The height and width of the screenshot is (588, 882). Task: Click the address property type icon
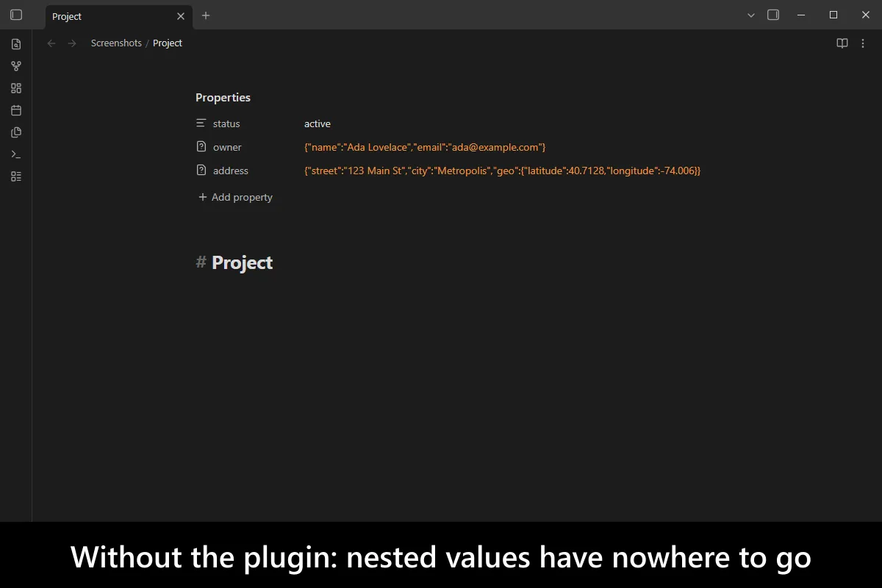click(x=201, y=171)
